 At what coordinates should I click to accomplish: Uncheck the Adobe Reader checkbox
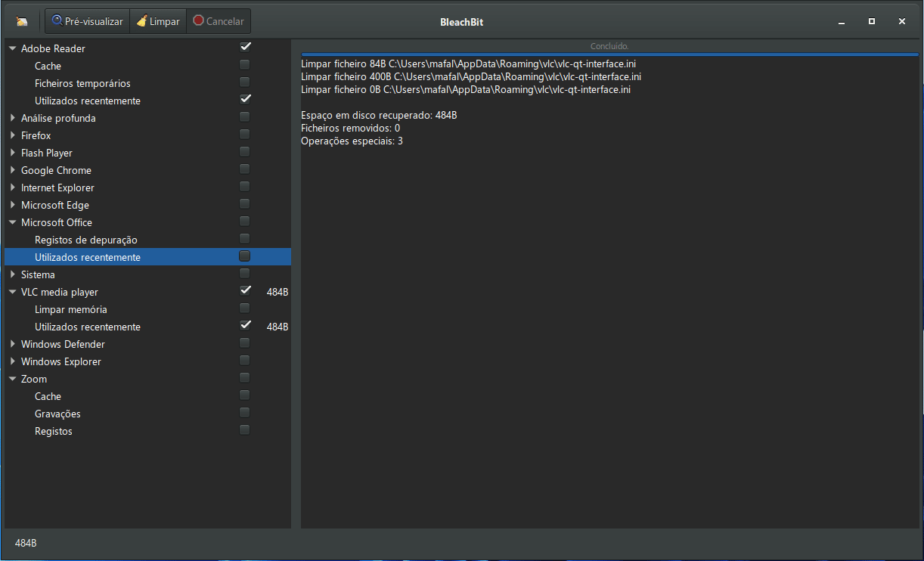point(245,47)
